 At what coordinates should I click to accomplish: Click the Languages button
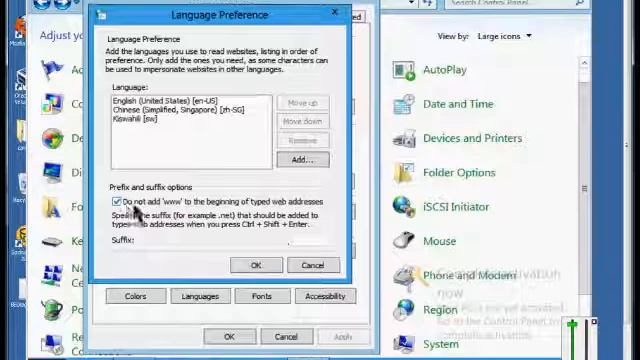click(200, 296)
